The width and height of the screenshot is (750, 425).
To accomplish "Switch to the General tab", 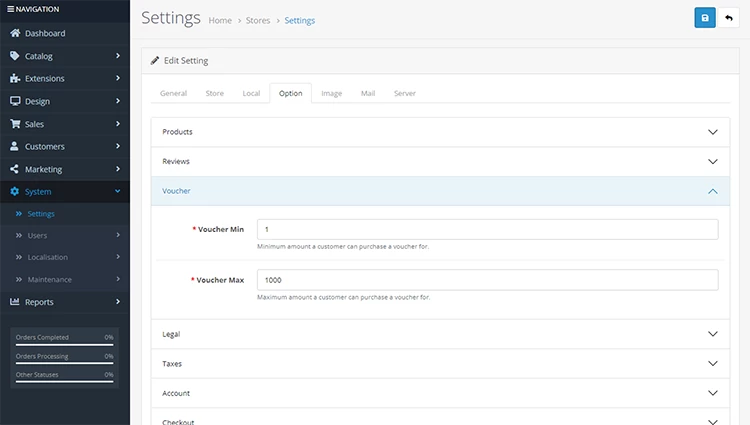I will point(173,93).
